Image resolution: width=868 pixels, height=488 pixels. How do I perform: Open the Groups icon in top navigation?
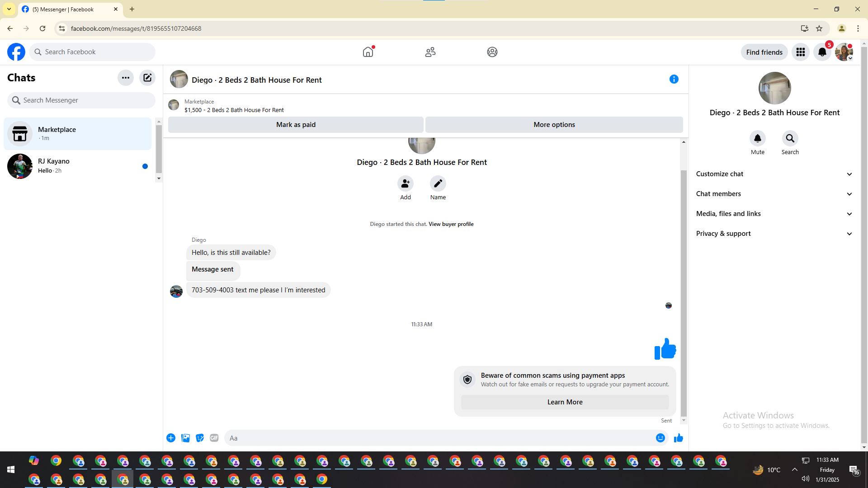tap(492, 52)
